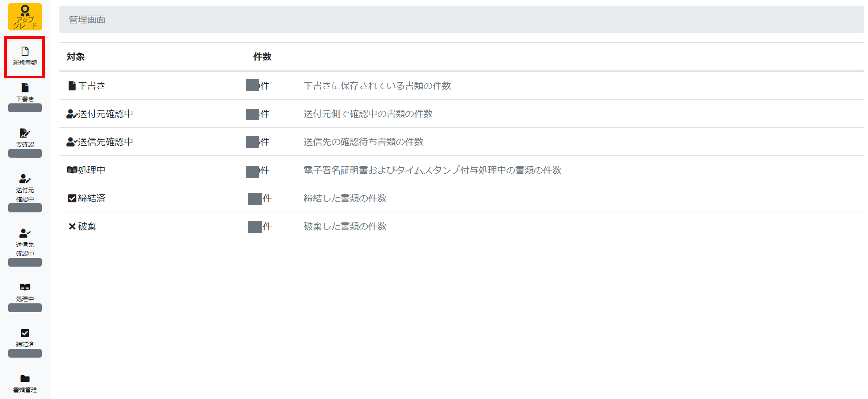Image resolution: width=868 pixels, height=399 pixels.
Task: Open 新規書類 in the sidebar
Action: tap(25, 57)
